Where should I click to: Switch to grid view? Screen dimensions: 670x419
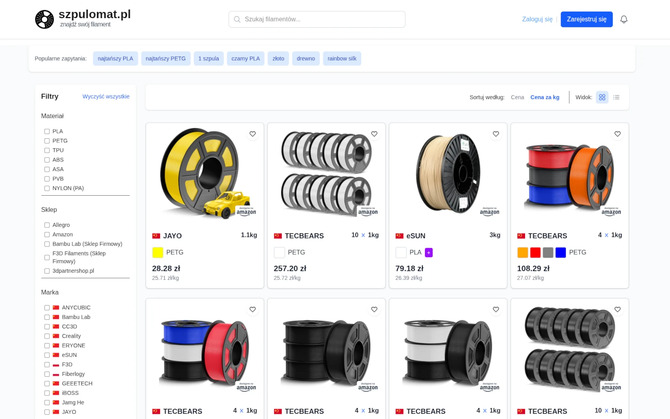(602, 97)
